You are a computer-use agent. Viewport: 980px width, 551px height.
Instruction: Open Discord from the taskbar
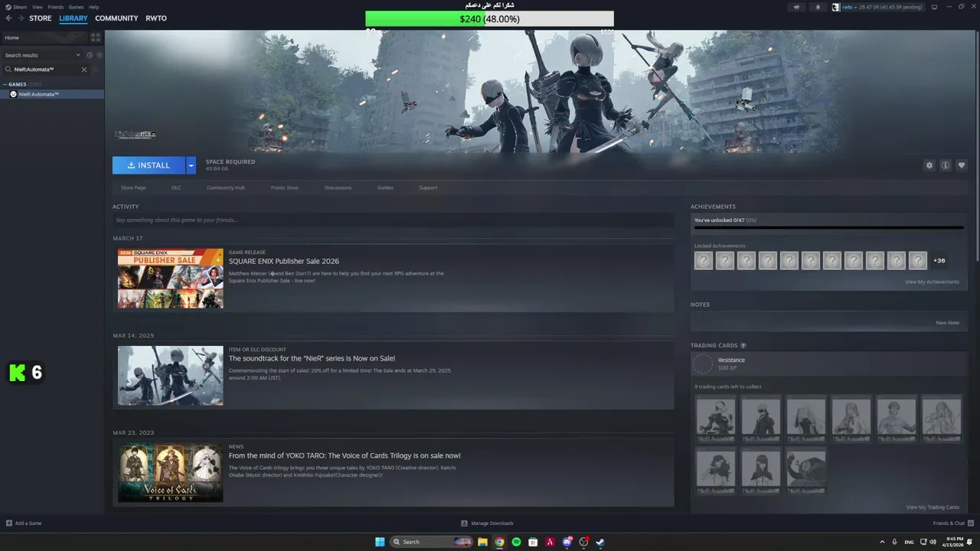point(567,542)
